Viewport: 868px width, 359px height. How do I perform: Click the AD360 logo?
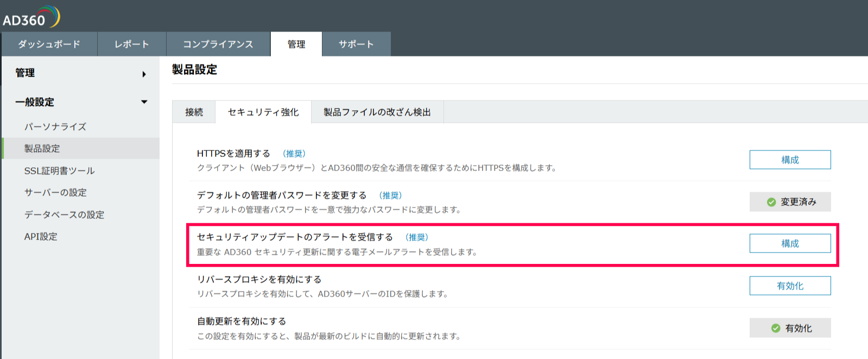31,17
